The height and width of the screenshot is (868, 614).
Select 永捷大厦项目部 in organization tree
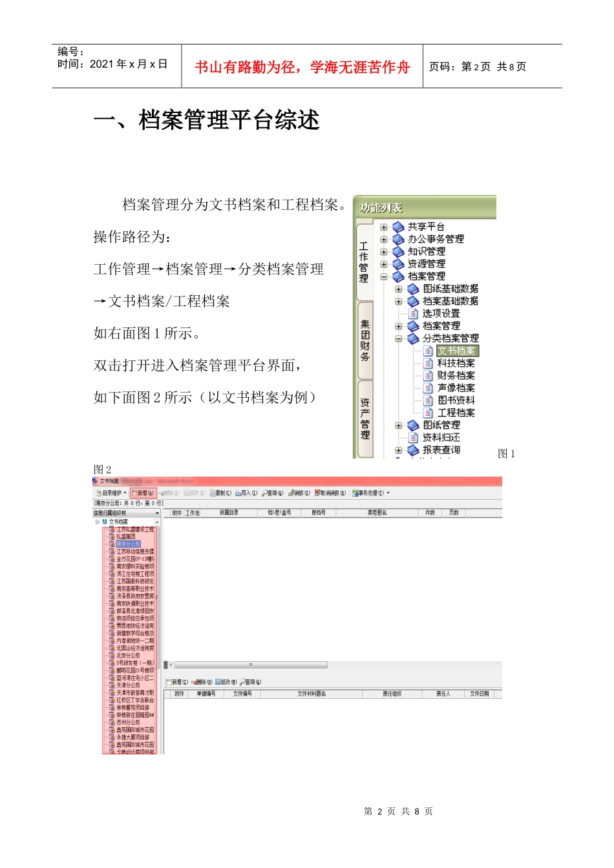[132, 738]
